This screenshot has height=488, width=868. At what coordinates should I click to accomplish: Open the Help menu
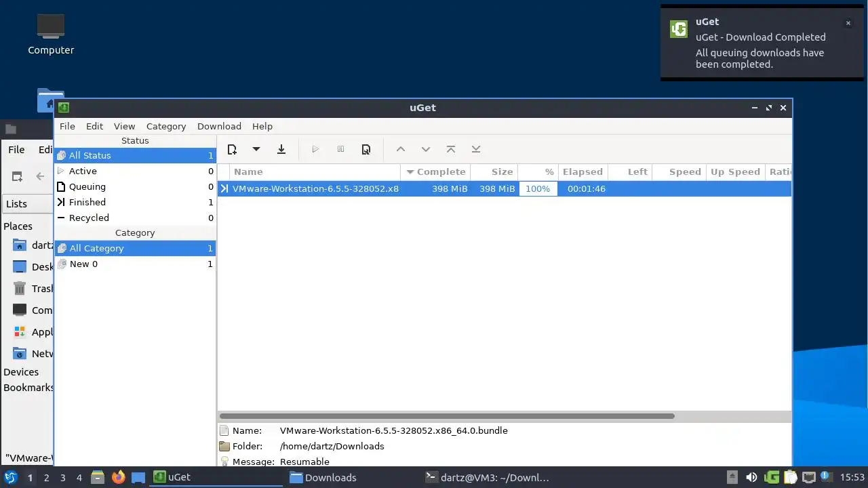tap(262, 126)
